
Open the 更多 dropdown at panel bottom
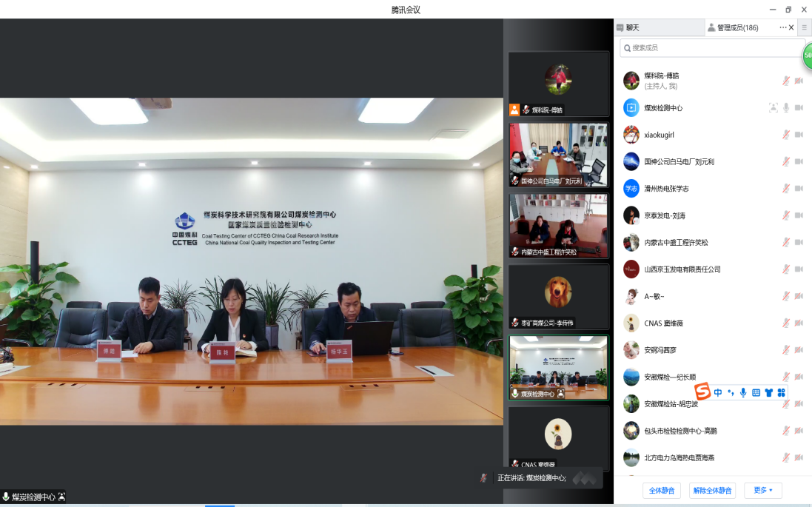(x=763, y=491)
